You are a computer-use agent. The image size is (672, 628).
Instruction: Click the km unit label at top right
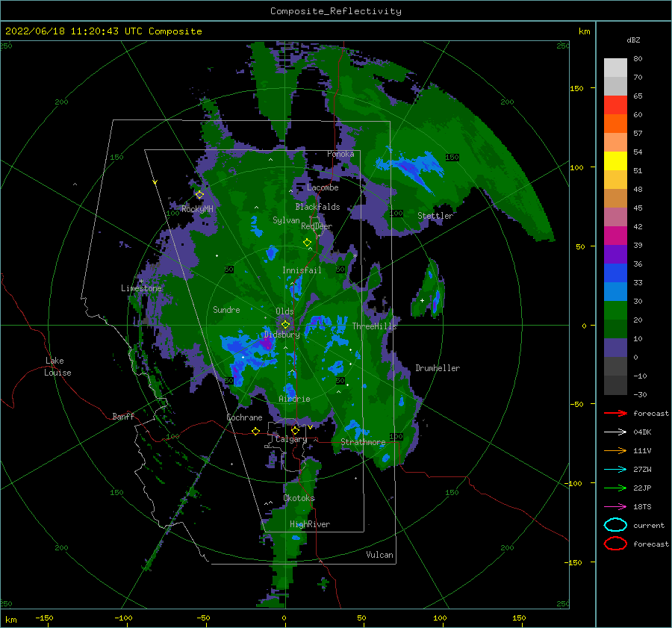coord(584,31)
